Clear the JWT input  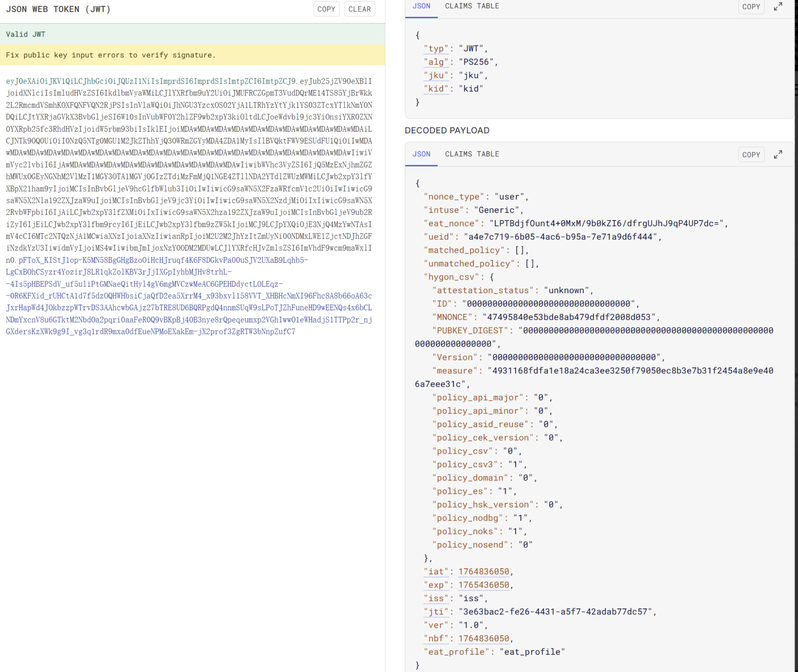point(359,9)
